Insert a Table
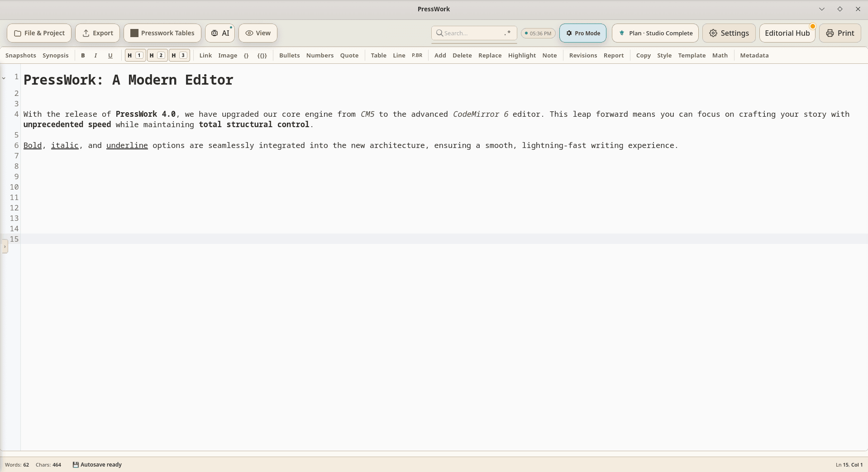 [x=379, y=55]
